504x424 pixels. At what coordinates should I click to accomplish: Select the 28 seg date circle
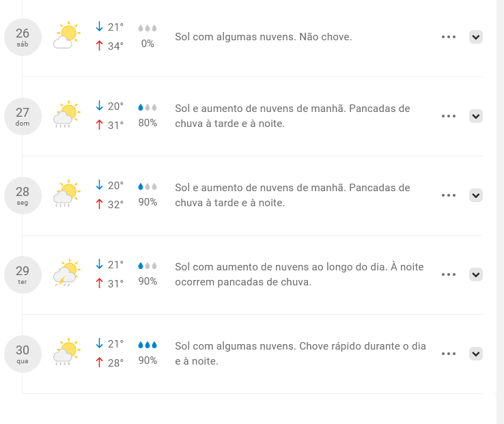[x=23, y=195]
